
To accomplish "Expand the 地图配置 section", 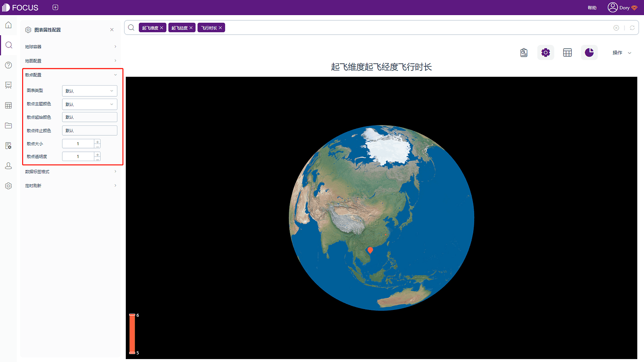I will click(70, 61).
